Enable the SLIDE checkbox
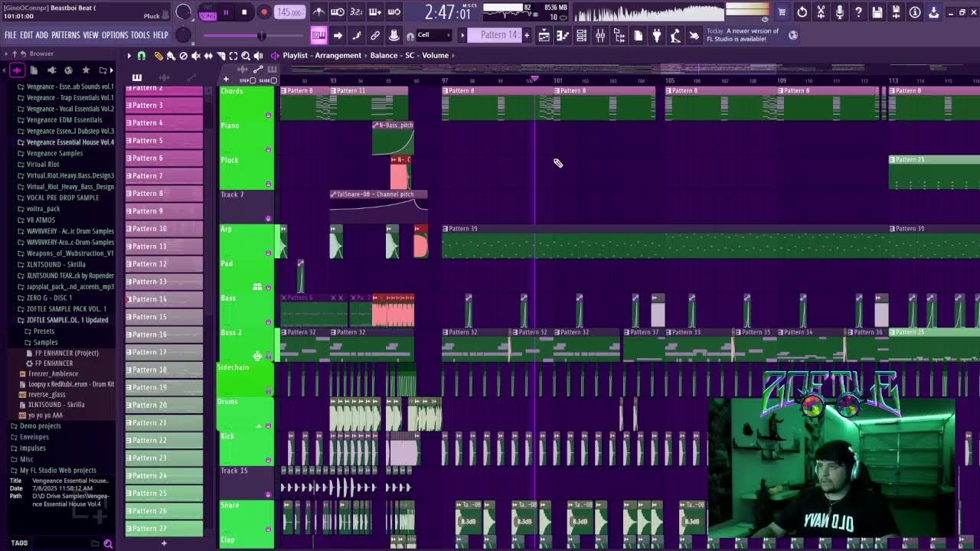 pyautogui.click(x=273, y=80)
